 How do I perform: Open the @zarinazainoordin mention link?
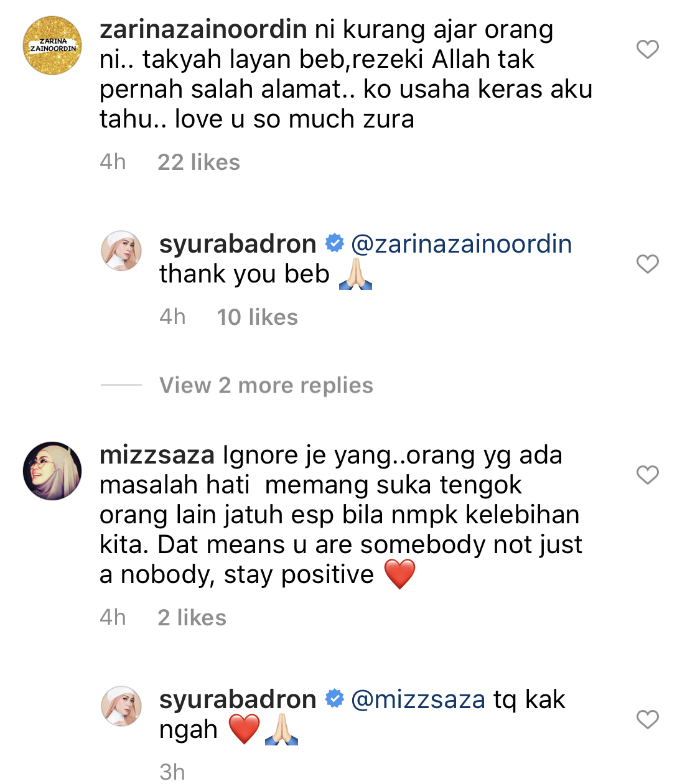click(x=461, y=244)
